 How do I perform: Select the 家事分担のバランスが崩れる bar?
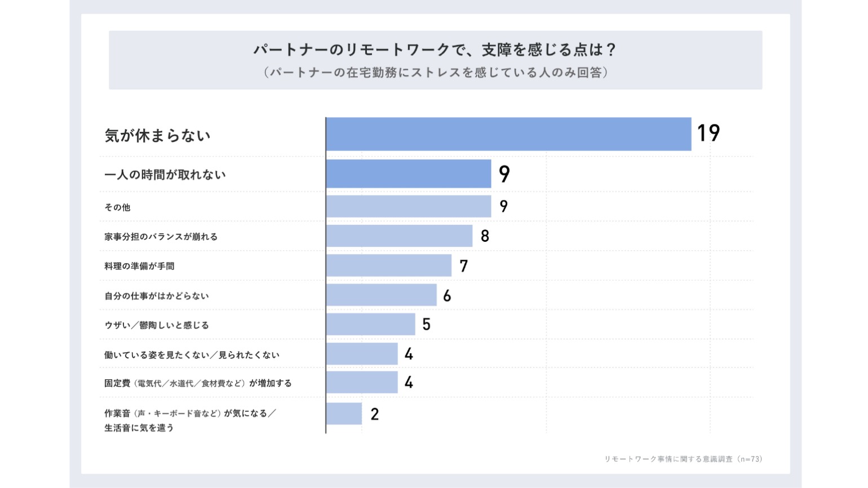point(399,236)
